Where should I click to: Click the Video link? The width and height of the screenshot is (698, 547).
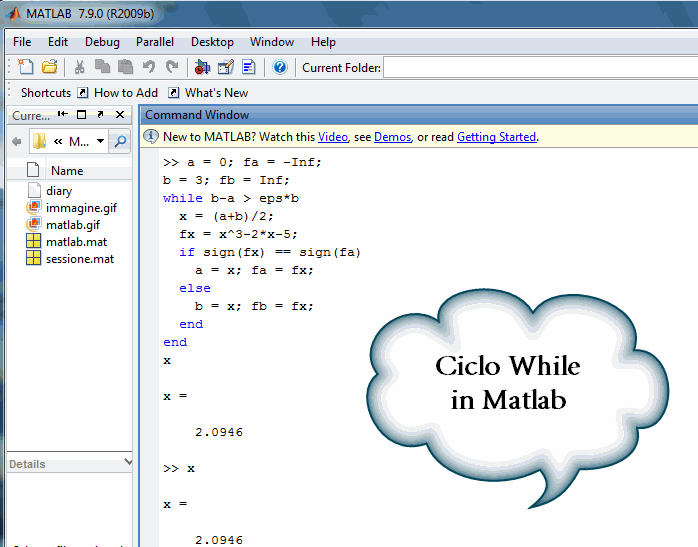pos(333,137)
